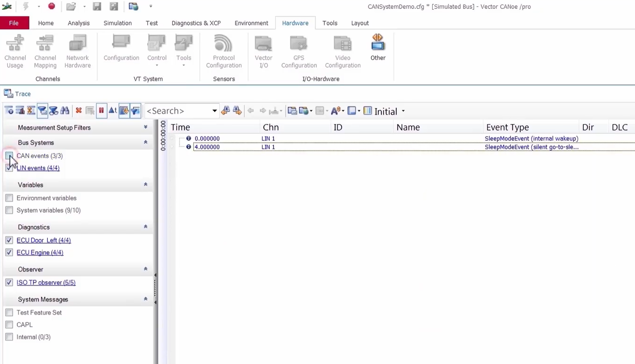
Task: Uncheck LIN events checkbox
Action: tap(9, 168)
